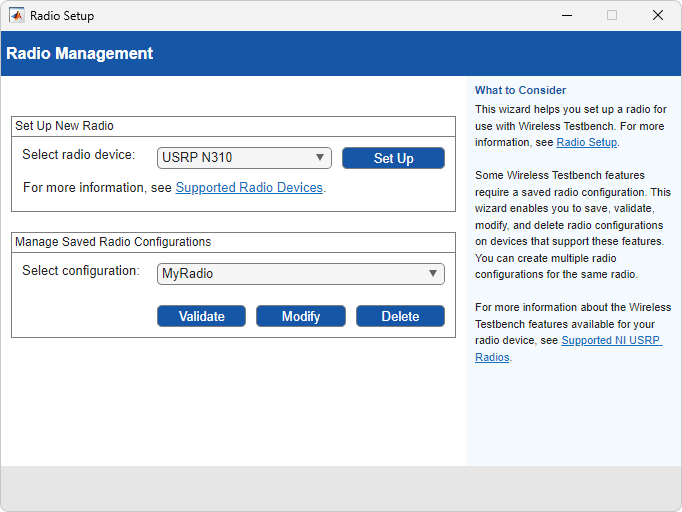Click Modify to edit the saved configuration
Screen dimensions: 682x512
pyautogui.click(x=301, y=316)
